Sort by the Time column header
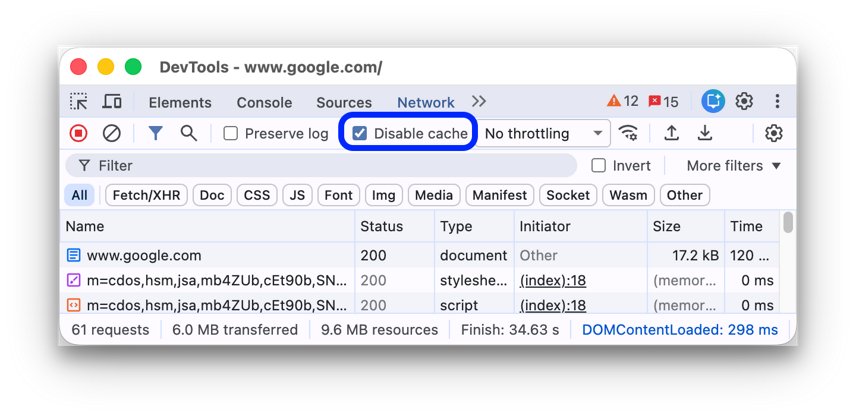856x416 pixels. [752, 227]
